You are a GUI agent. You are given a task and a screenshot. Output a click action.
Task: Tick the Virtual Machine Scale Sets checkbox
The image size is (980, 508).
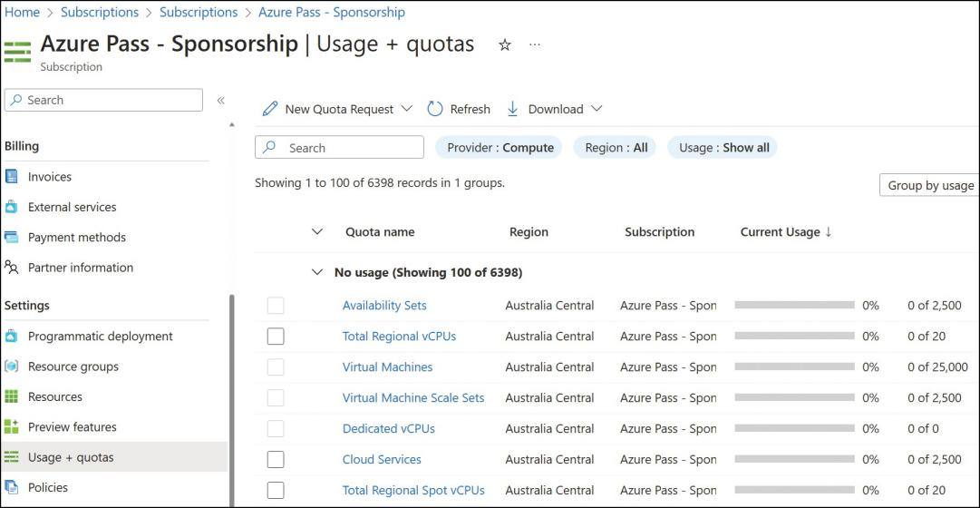pos(276,397)
